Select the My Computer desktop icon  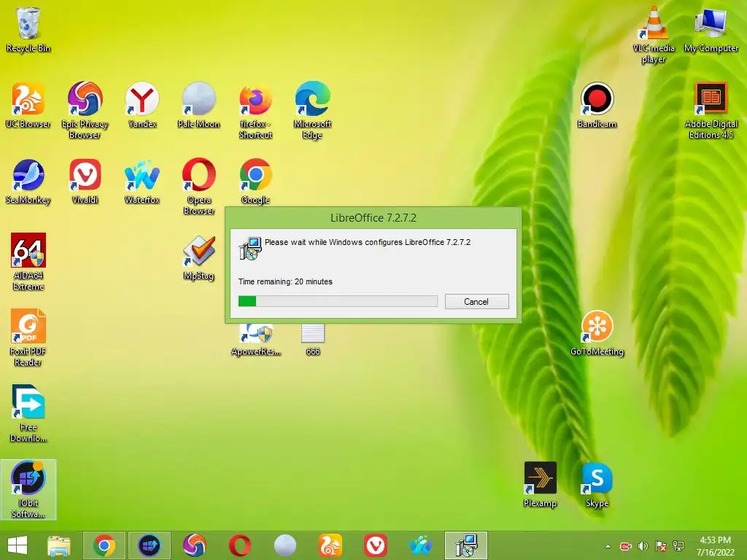[x=711, y=29]
